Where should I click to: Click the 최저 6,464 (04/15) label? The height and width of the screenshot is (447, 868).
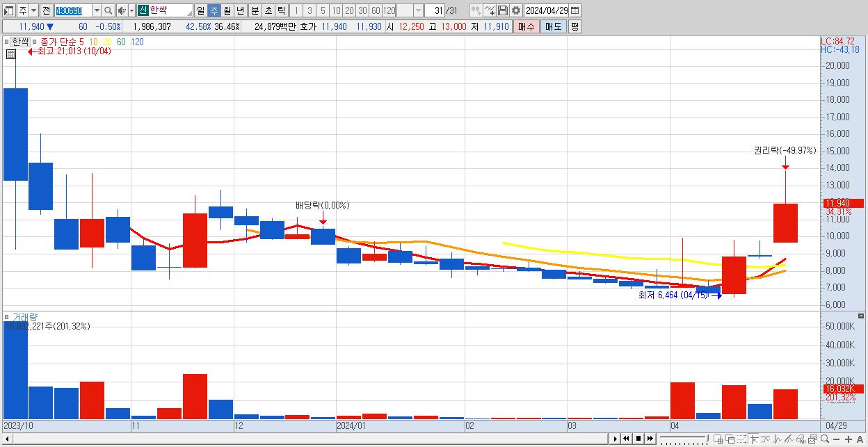pyautogui.click(x=673, y=295)
